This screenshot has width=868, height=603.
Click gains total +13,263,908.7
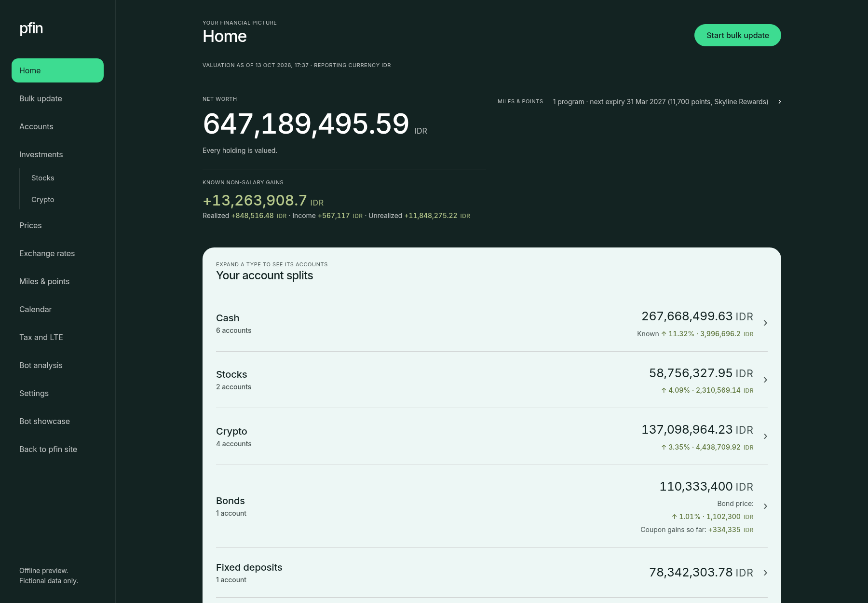point(255,200)
